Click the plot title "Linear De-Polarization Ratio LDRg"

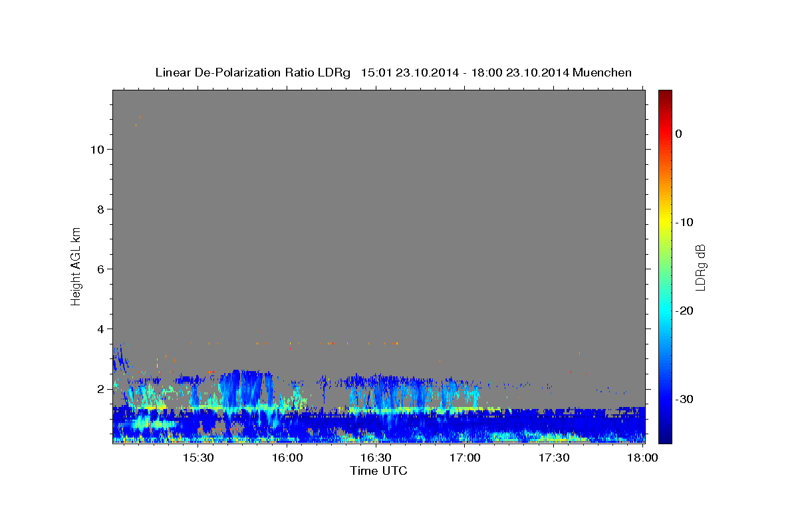coord(253,72)
